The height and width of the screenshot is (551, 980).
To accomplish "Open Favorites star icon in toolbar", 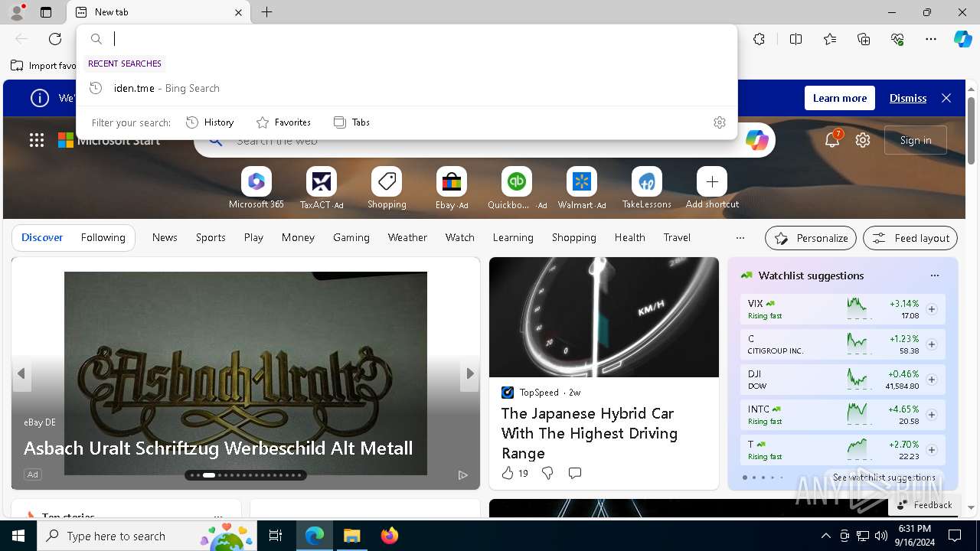I will pos(830,39).
